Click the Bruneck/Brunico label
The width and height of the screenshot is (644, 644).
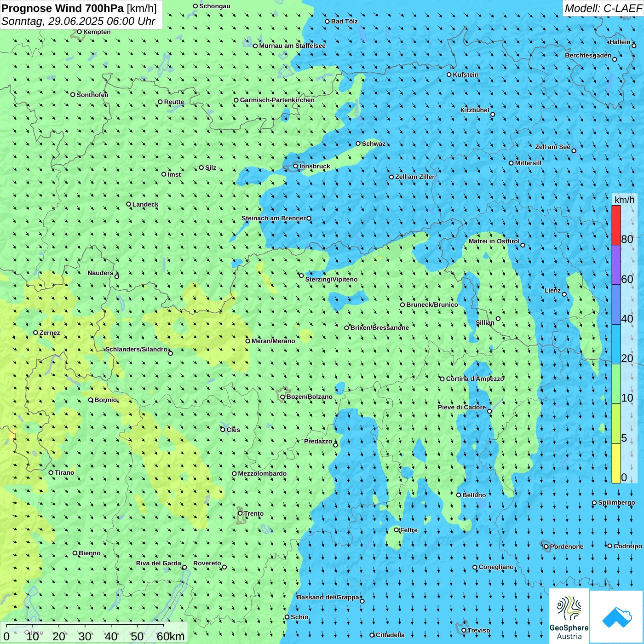pos(432,305)
